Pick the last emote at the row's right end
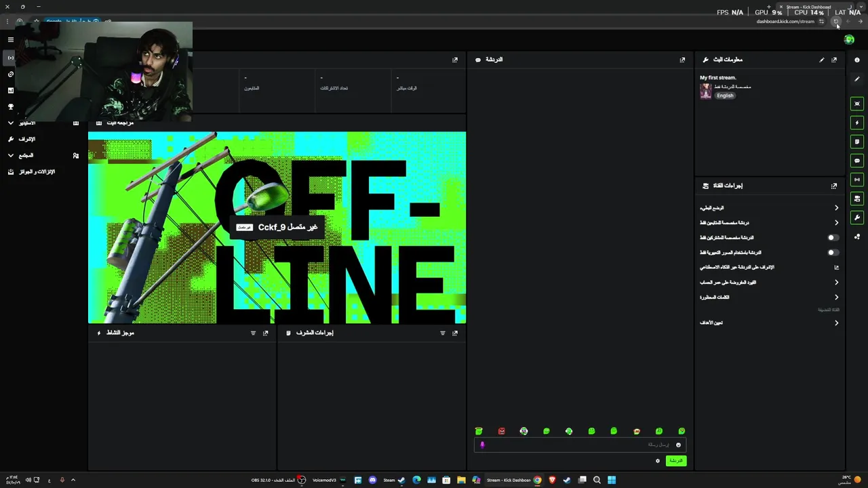The width and height of the screenshot is (868, 488). click(682, 431)
